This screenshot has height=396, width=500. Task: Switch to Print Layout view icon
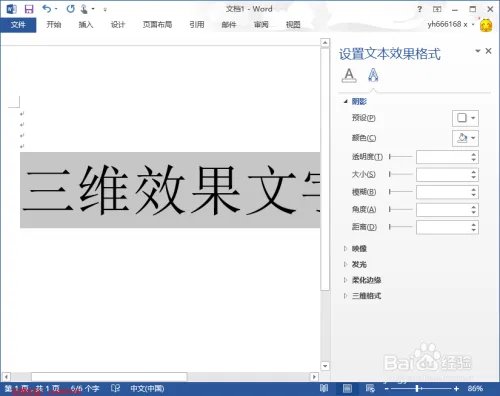click(x=347, y=388)
